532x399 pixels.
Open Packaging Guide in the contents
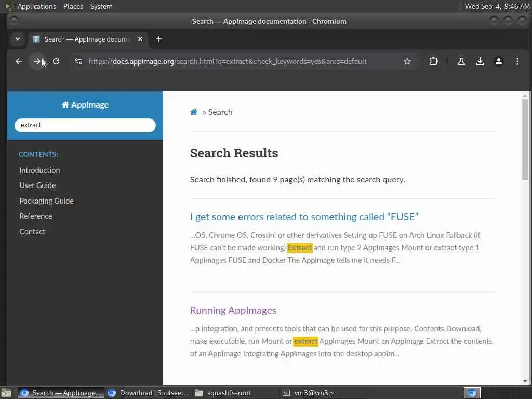coord(46,201)
